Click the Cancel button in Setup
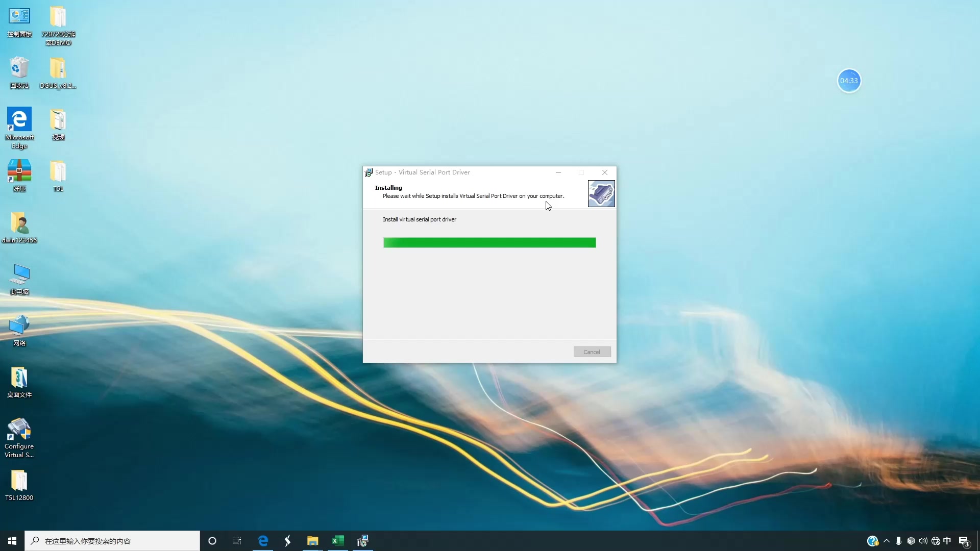Screen dimensions: 980x551 point(592,352)
